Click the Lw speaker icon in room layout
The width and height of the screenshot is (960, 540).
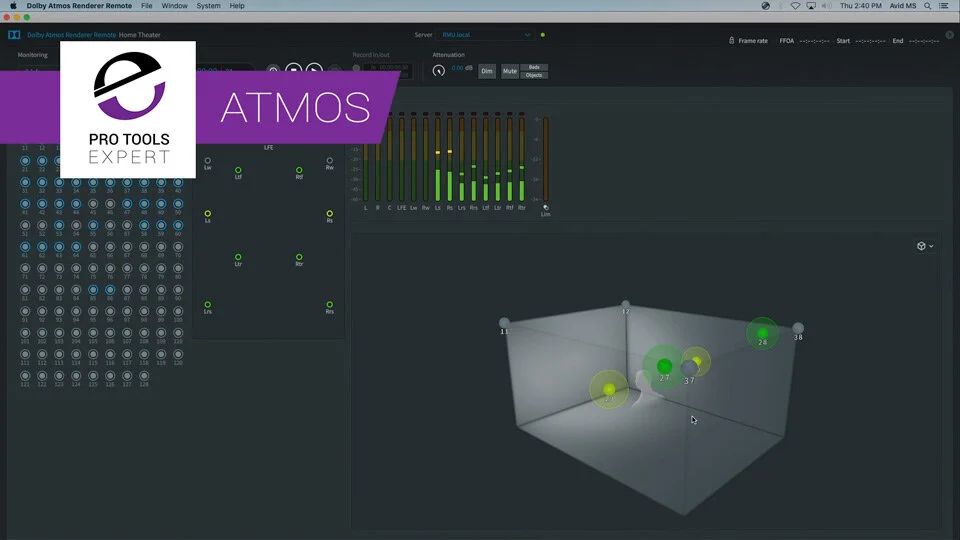[x=208, y=161]
